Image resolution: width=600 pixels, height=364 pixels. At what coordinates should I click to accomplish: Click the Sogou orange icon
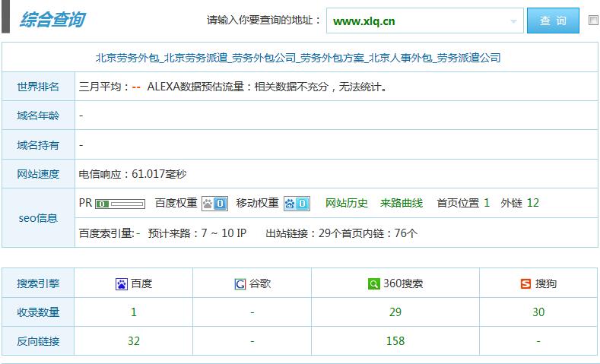point(525,284)
